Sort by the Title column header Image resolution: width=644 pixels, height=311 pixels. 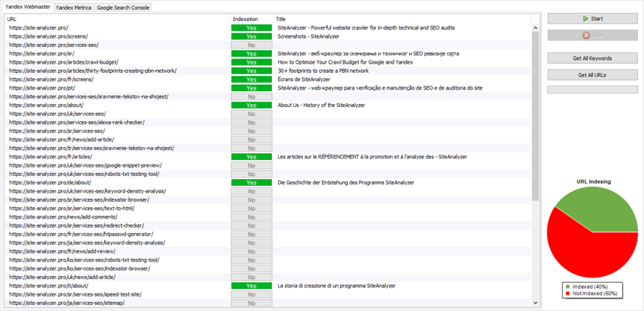(402, 19)
